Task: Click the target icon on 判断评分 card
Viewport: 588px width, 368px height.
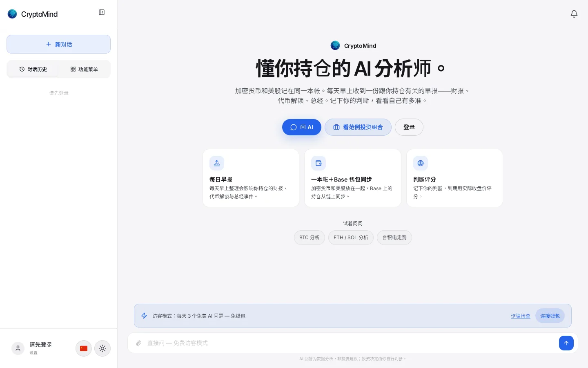Action: click(x=421, y=163)
